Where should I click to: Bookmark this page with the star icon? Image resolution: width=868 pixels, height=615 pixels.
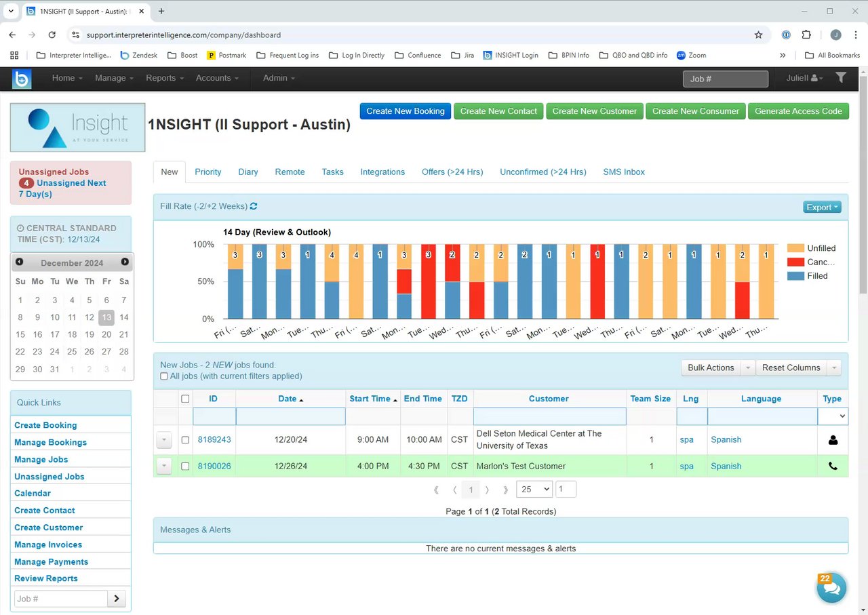758,35
